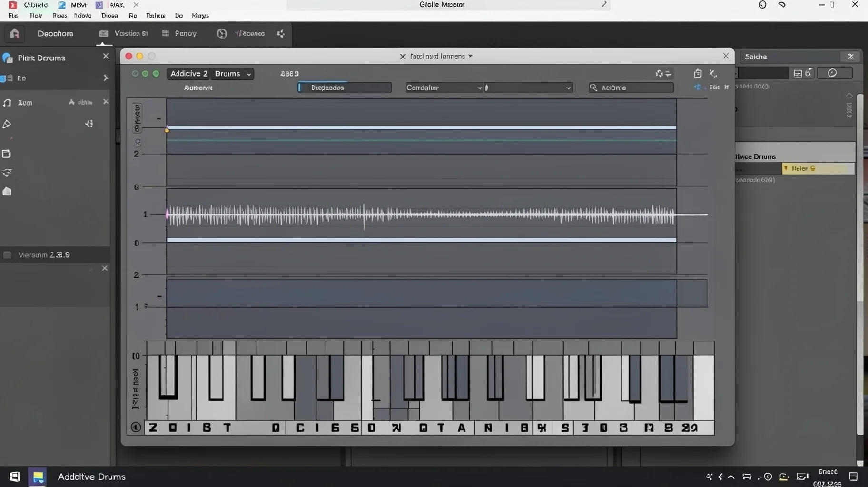Viewport: 868px width, 487px height.
Task: Click the share icon beside the pen tool
Action: 89,124
